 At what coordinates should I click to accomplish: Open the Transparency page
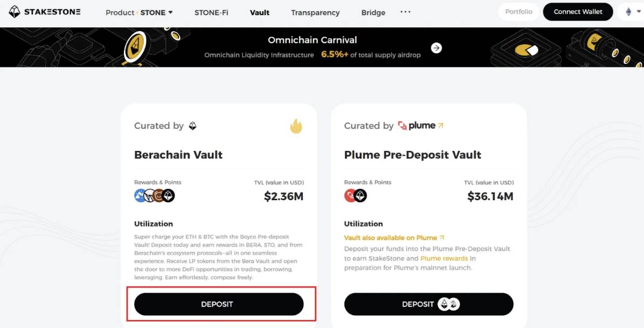(315, 12)
